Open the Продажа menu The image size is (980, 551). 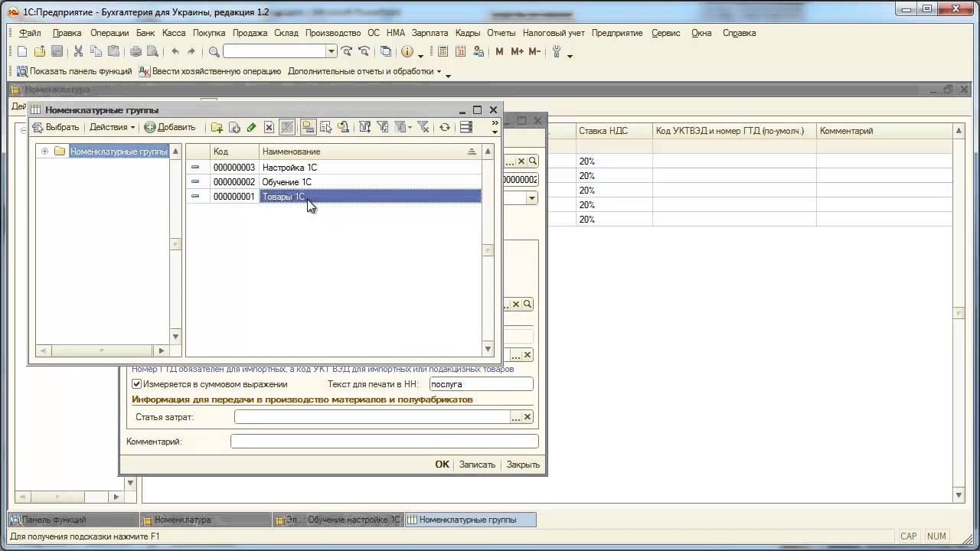tap(250, 33)
